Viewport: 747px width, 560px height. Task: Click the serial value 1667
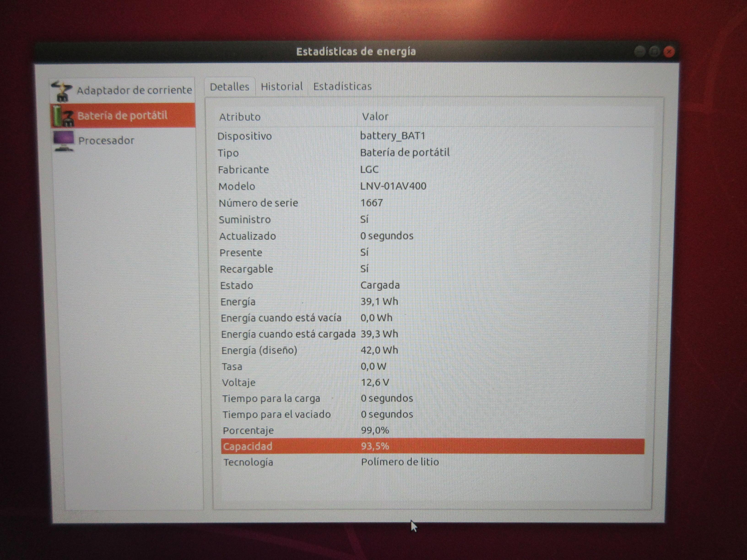pos(371,202)
